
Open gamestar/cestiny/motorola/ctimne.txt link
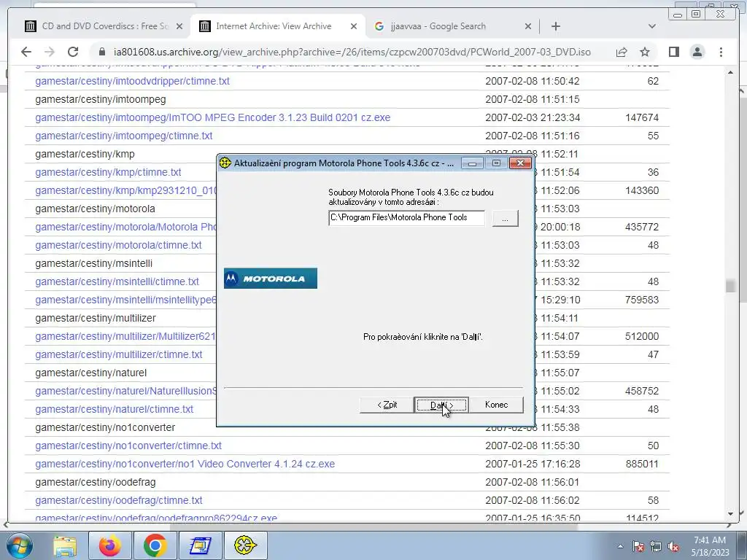118,245
